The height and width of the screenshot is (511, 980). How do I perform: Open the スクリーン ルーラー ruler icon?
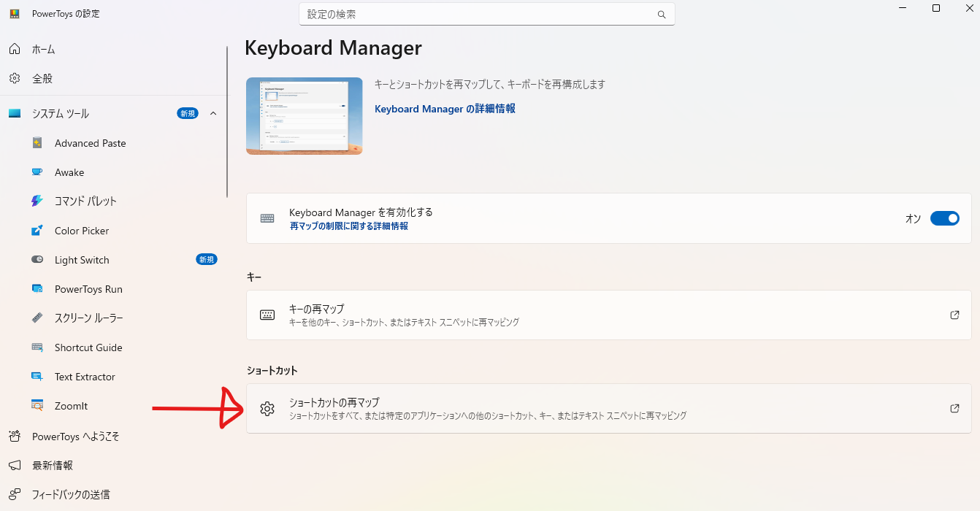coord(37,318)
